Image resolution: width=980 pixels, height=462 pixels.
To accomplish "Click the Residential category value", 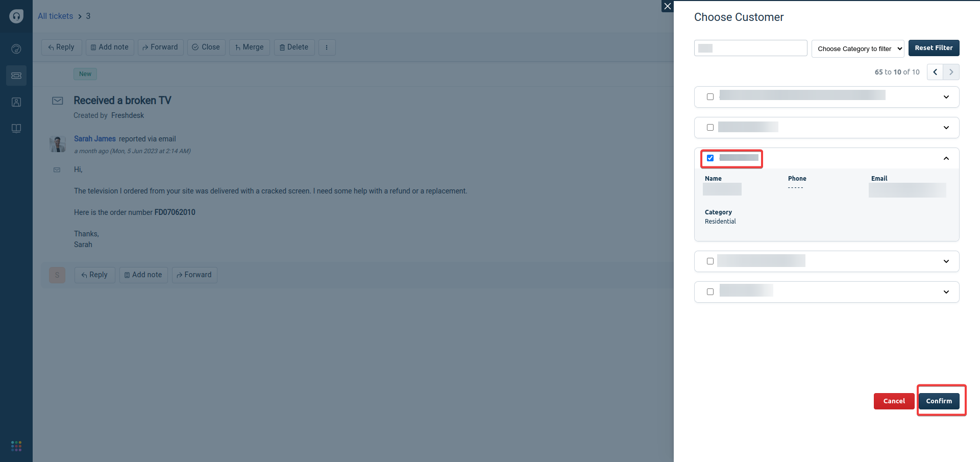I will [720, 222].
